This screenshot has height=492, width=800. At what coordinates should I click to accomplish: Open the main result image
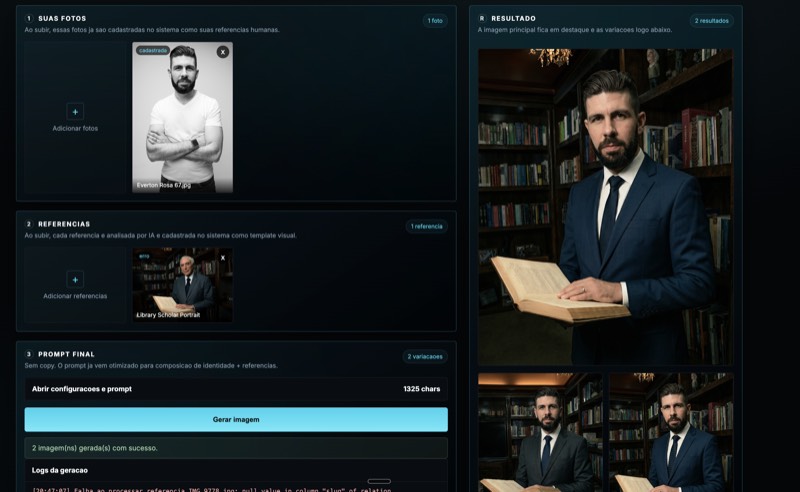tap(606, 207)
